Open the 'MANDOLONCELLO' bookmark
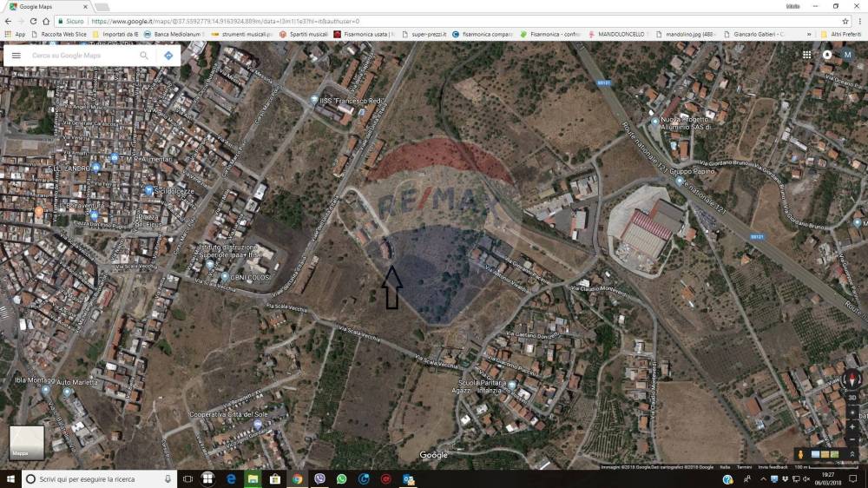The height and width of the screenshot is (488, 868). 616,35
